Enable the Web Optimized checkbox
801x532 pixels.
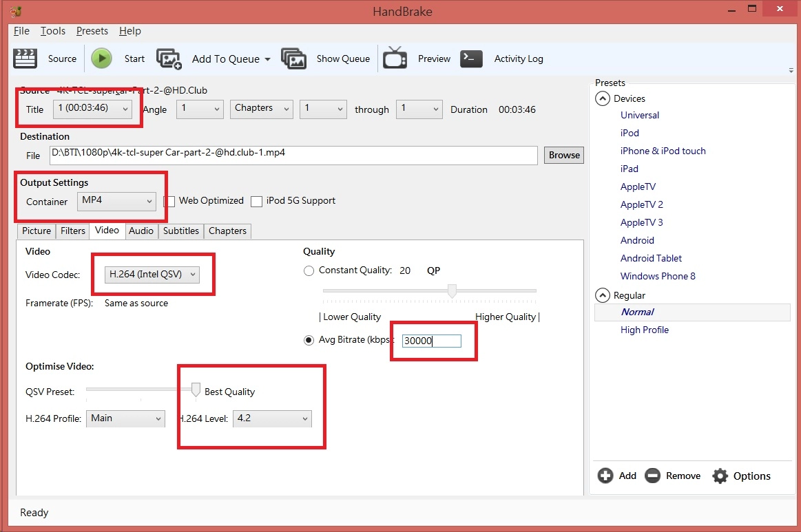169,201
